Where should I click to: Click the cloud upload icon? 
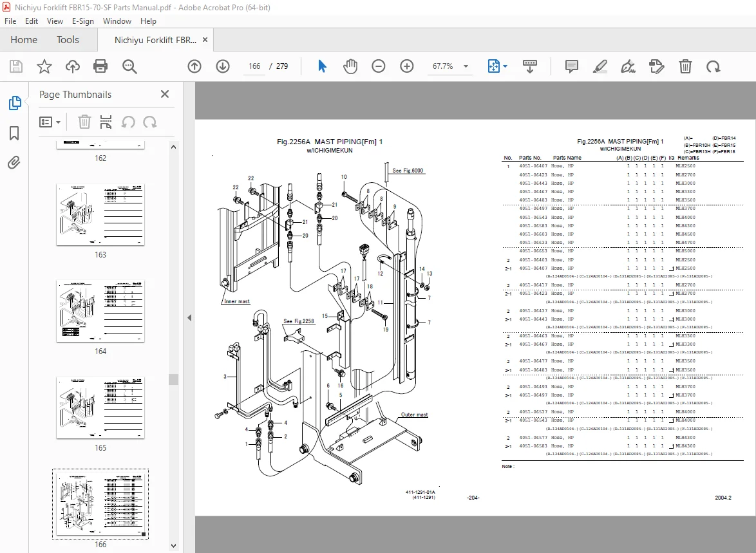(x=72, y=66)
